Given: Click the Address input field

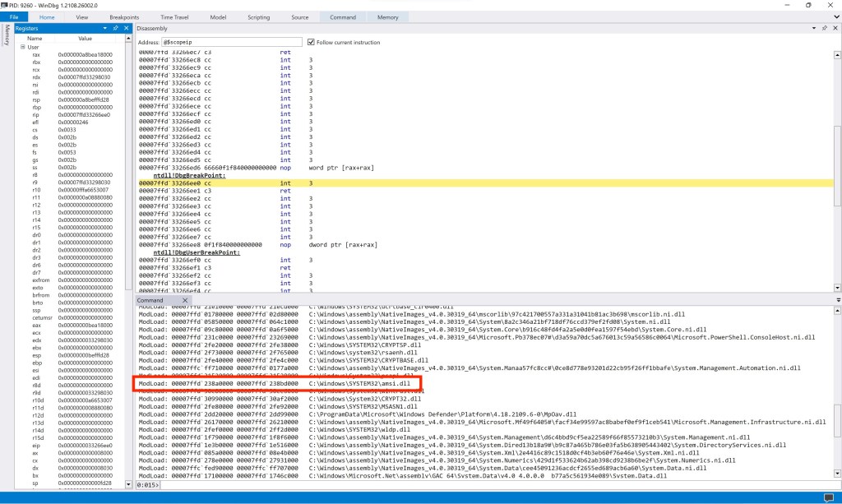Looking at the screenshot, I should (231, 42).
